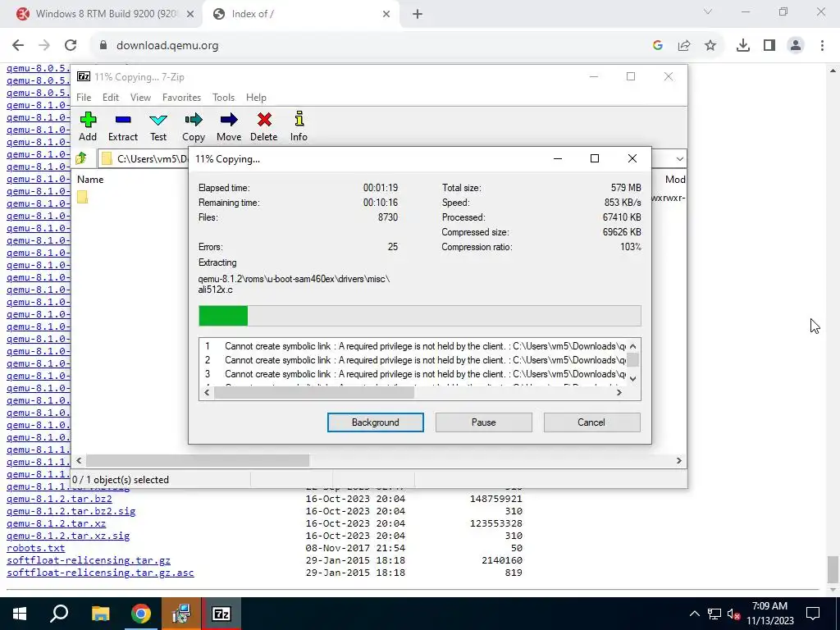Reload the download.qemu.org page

(71, 46)
